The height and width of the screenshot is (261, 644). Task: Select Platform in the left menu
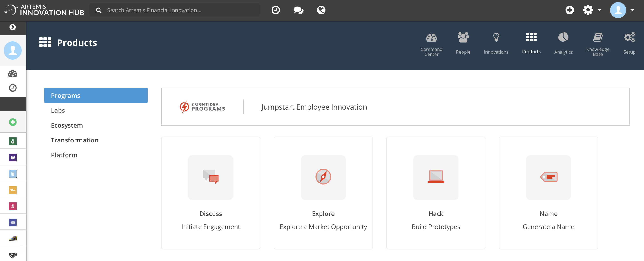[64, 155]
